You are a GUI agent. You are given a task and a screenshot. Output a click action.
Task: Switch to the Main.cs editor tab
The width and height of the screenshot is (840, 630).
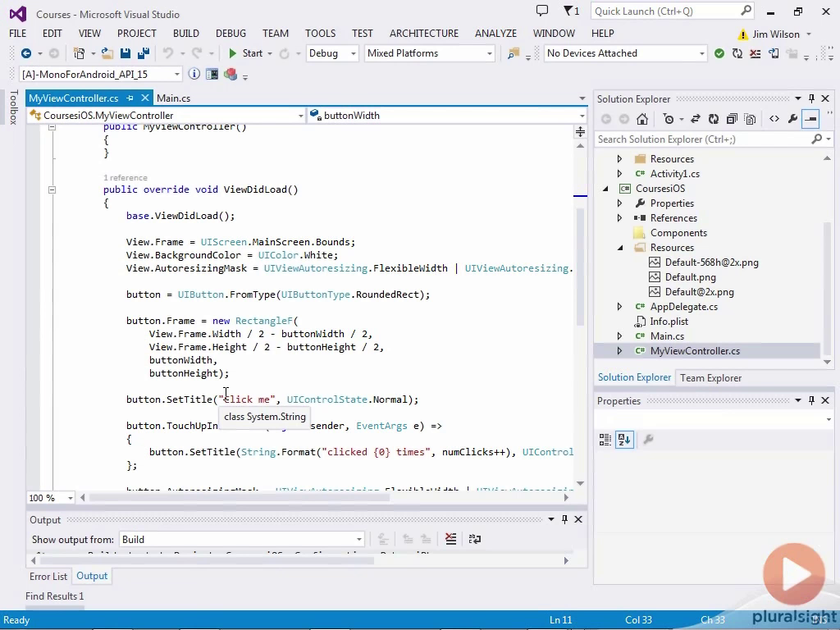coord(173,98)
